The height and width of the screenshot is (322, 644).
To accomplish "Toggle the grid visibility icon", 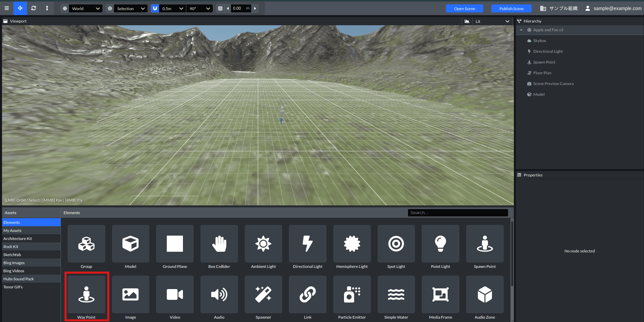I will (x=220, y=8).
